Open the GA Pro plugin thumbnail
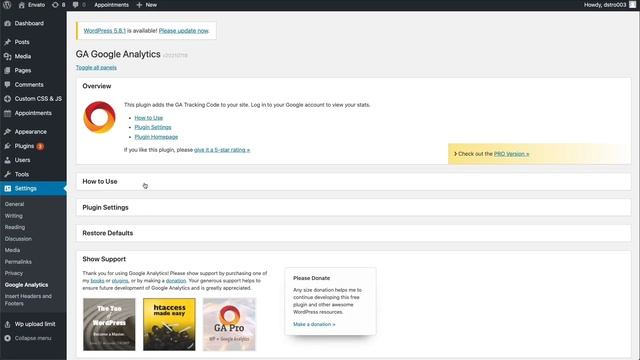Viewport: 640px width, 360px height. 229,324
